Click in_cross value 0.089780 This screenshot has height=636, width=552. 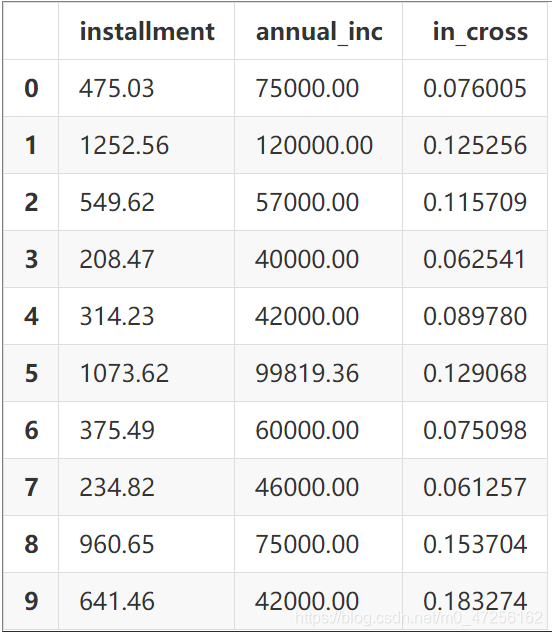pyautogui.click(x=475, y=316)
